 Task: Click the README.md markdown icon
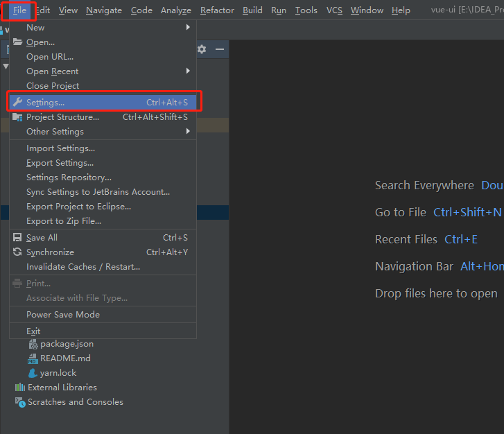pyautogui.click(x=33, y=358)
